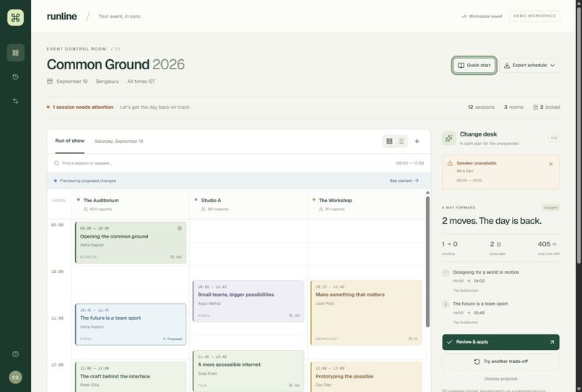The image size is (582, 392).
Task: Switch schedule to list view
Action: 401,141
